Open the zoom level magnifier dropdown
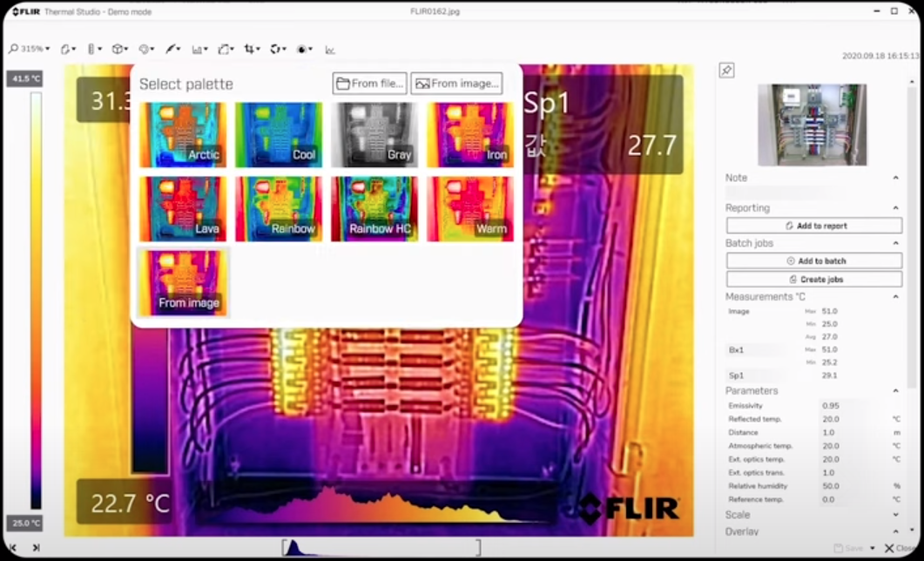The height and width of the screenshot is (561, 924). [29, 49]
